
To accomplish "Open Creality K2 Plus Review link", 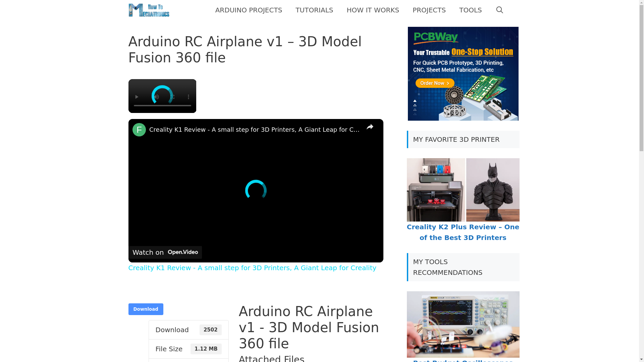I will (x=463, y=232).
